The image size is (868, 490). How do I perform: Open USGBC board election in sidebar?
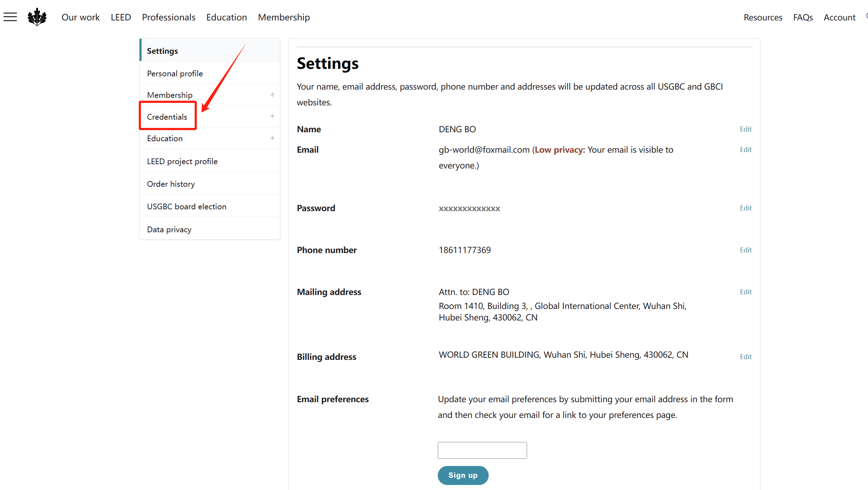[x=210, y=206]
